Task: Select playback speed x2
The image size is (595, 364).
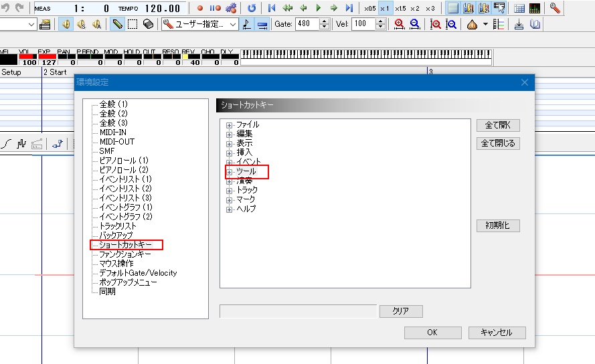Action: 415,8
